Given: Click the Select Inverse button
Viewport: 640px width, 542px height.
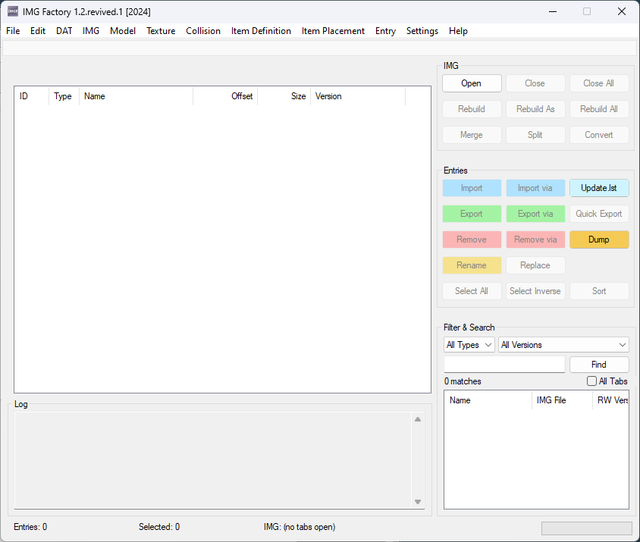Looking at the screenshot, I should point(535,291).
